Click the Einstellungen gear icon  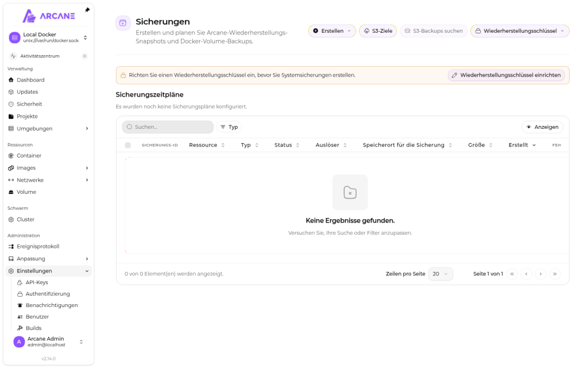point(11,271)
